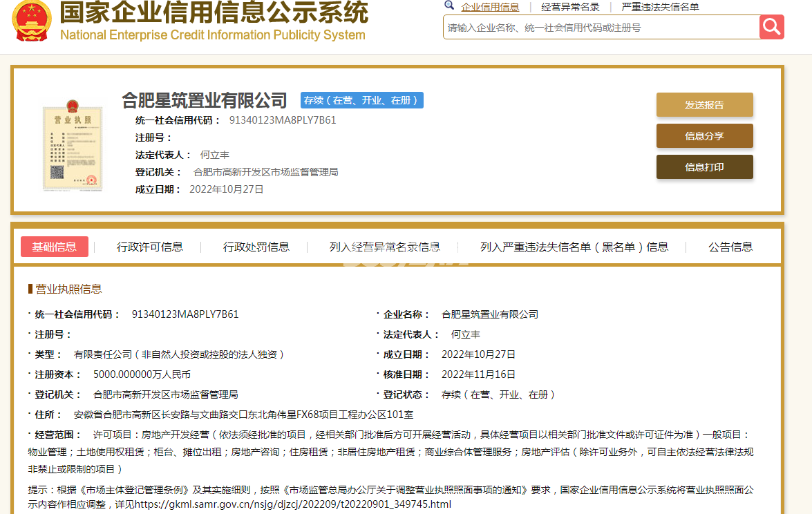Screen dimensions: 812x514
Task: Click the 经营范围 description text
Action: (x=390, y=452)
